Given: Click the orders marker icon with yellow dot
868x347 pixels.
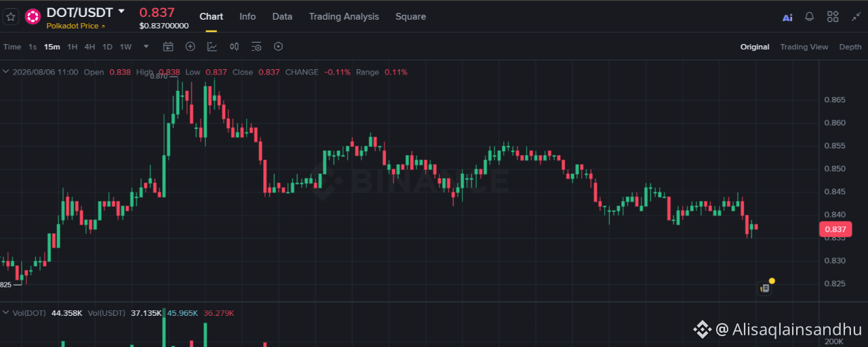Looking at the screenshot, I should coord(766,287).
